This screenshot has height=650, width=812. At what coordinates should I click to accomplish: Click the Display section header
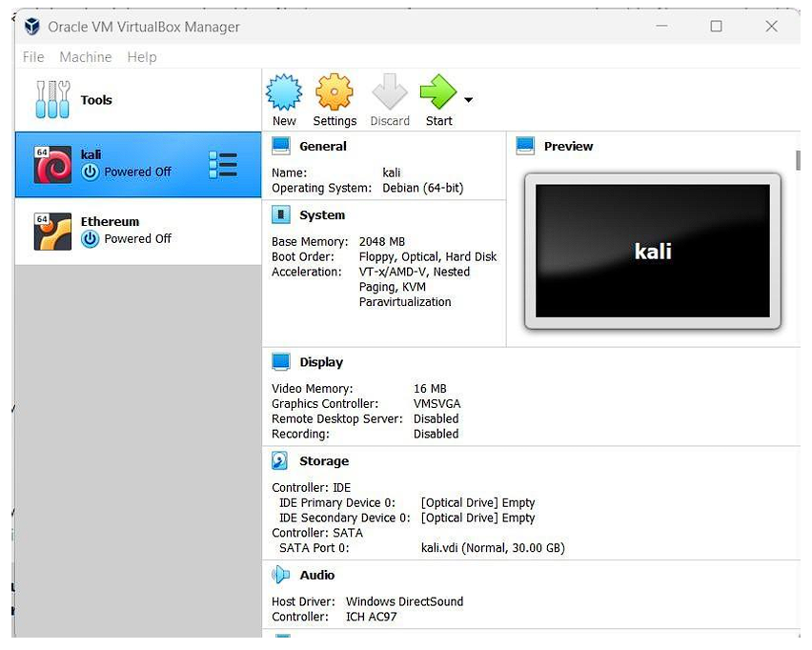point(320,362)
